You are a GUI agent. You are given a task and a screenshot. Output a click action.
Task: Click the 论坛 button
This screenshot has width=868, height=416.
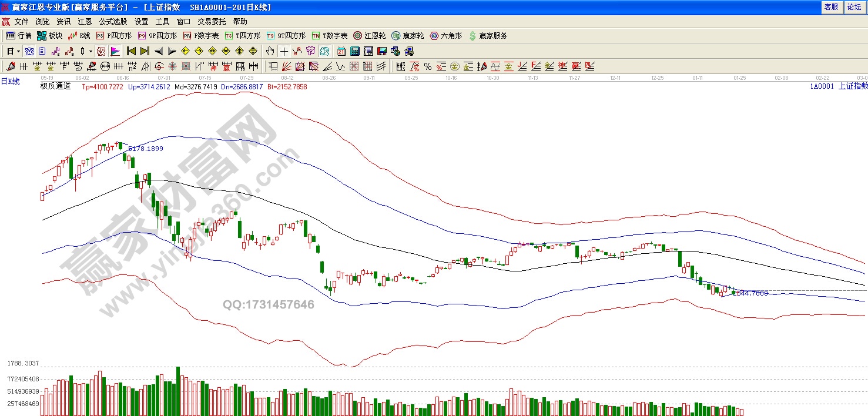tap(854, 7)
